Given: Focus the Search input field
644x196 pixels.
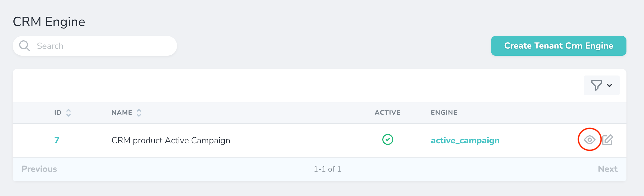Looking at the screenshot, I should tap(104, 46).
